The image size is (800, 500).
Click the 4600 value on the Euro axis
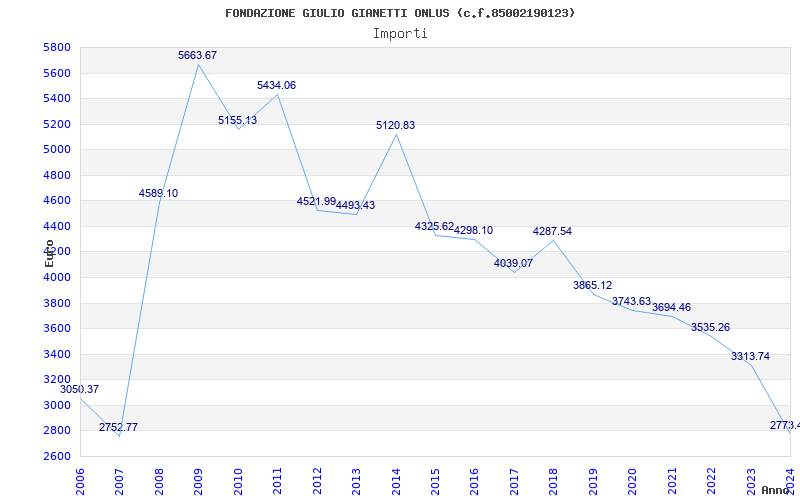[x=57, y=201]
